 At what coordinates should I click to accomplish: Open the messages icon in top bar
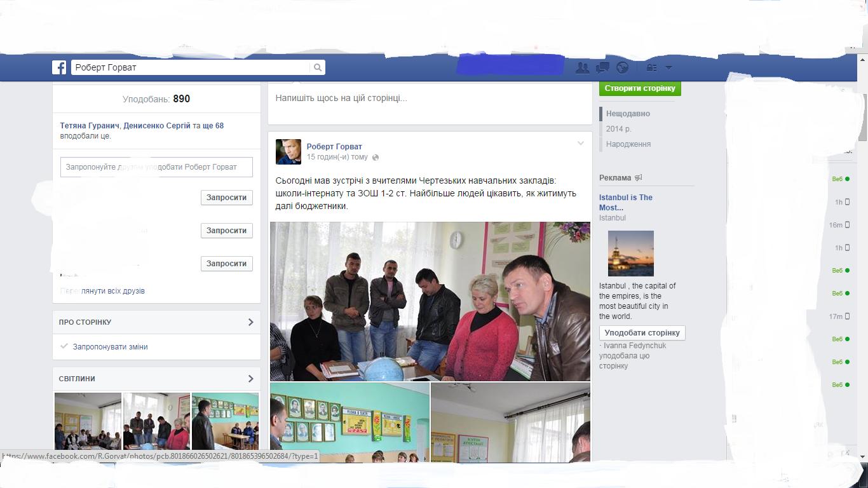pyautogui.click(x=602, y=67)
